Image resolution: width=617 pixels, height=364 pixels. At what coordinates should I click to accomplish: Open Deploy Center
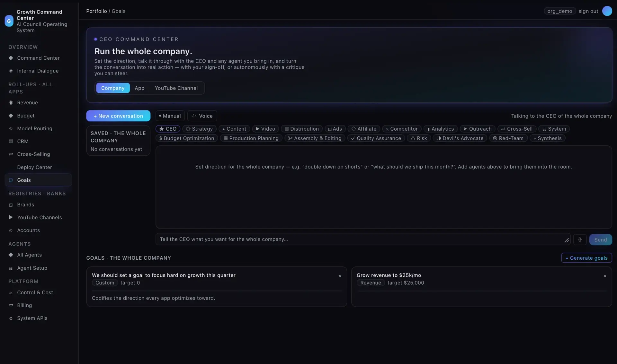(38, 167)
